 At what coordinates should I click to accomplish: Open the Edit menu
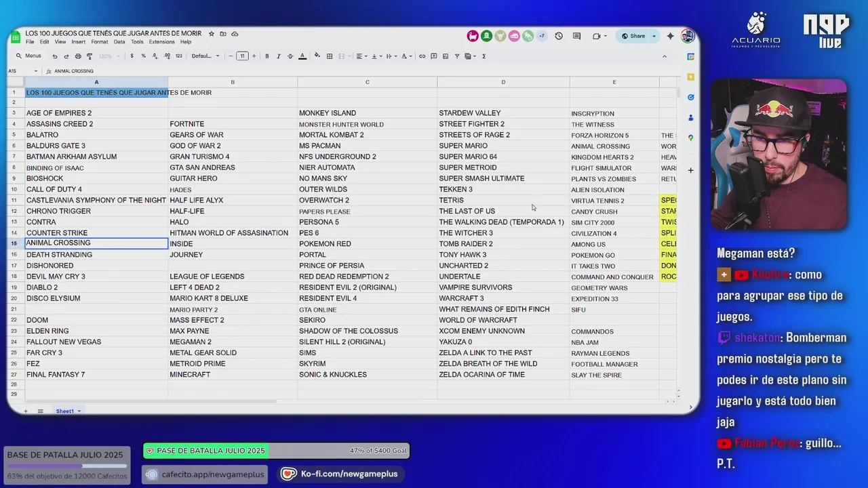click(44, 42)
